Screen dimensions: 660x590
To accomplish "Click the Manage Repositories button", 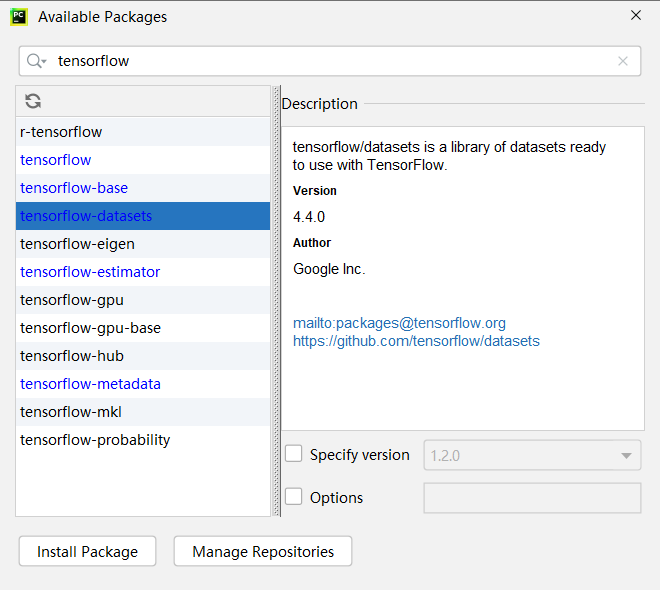I will click(x=262, y=551).
